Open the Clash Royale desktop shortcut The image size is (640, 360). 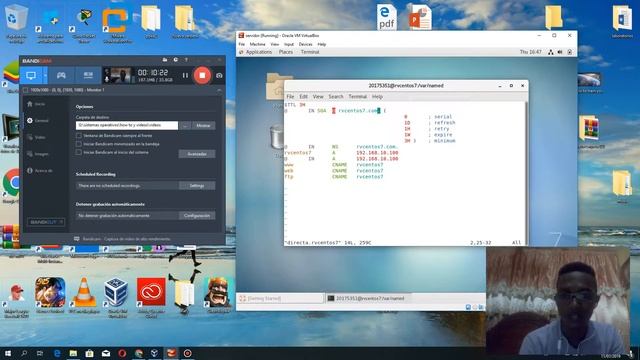218,296
